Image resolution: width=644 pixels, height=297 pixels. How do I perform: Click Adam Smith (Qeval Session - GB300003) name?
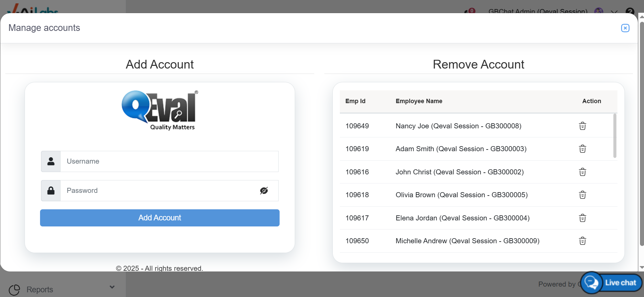tap(461, 149)
